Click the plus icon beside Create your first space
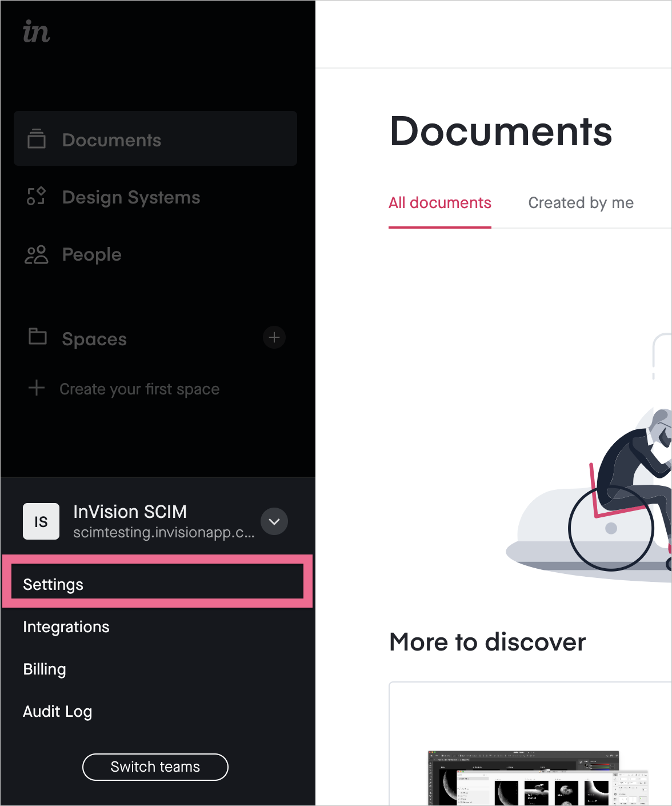Image resolution: width=672 pixels, height=806 pixels. (x=36, y=388)
